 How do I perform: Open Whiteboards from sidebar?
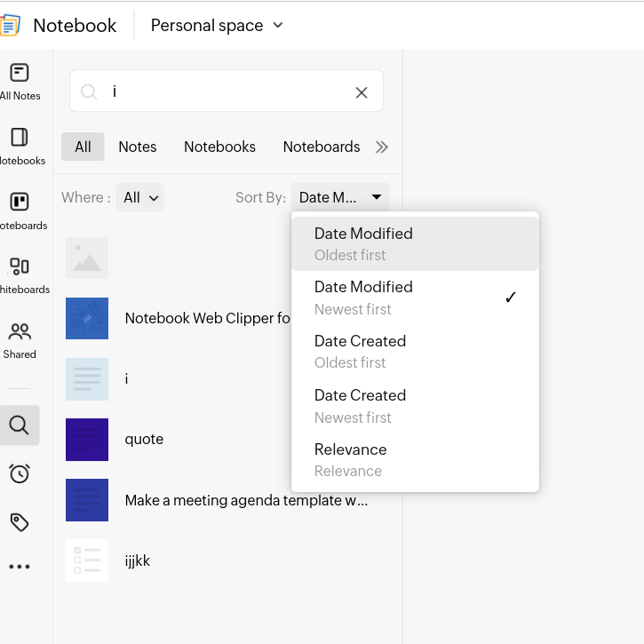point(20,274)
